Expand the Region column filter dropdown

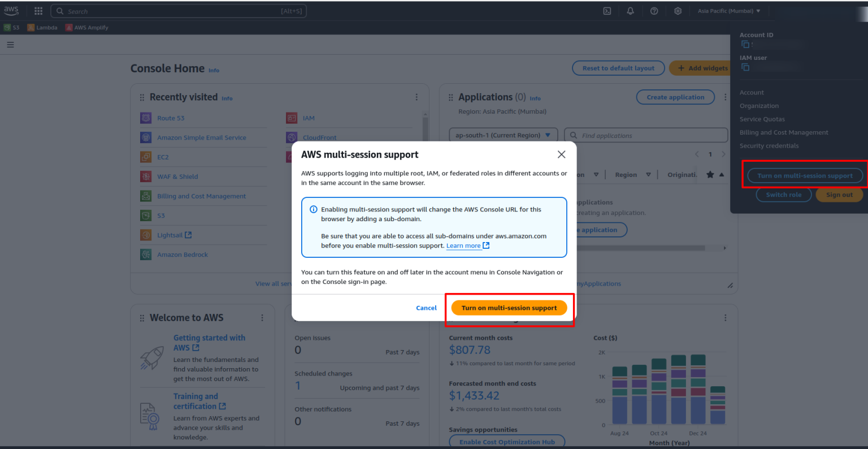[x=648, y=174]
